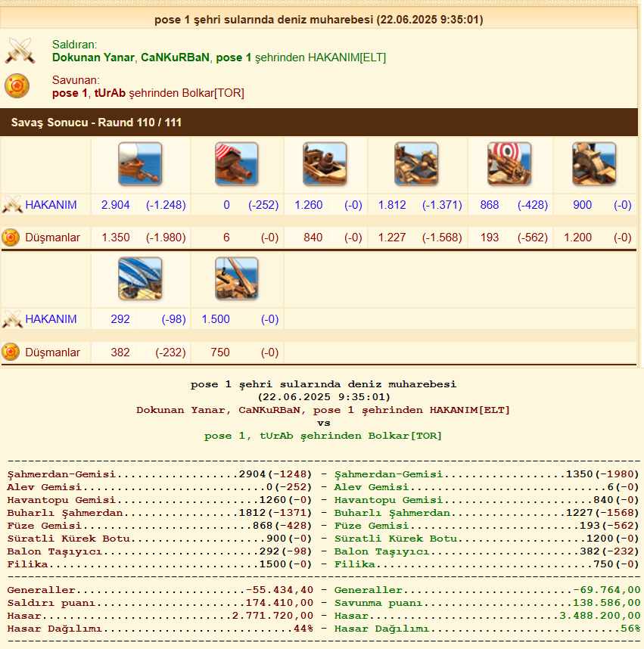Click attacker Filika line showing 1500(-0)
644x649 pixels.
pos(159,564)
